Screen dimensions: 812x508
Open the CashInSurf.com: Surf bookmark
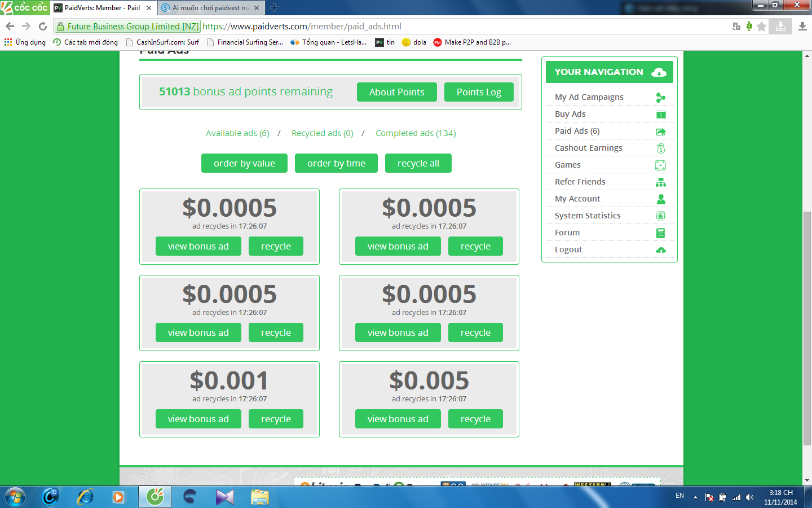point(162,42)
